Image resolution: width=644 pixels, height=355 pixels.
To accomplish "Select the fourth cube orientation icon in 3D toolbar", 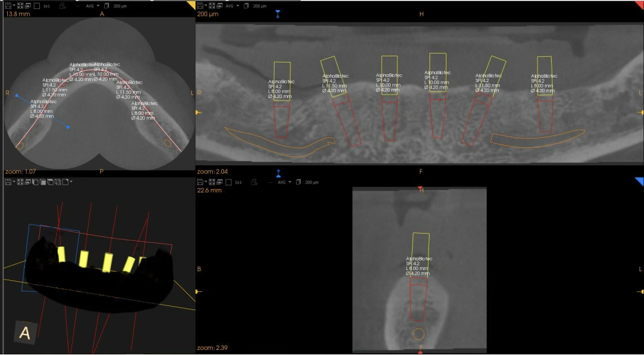I will pyautogui.click(x=57, y=182).
